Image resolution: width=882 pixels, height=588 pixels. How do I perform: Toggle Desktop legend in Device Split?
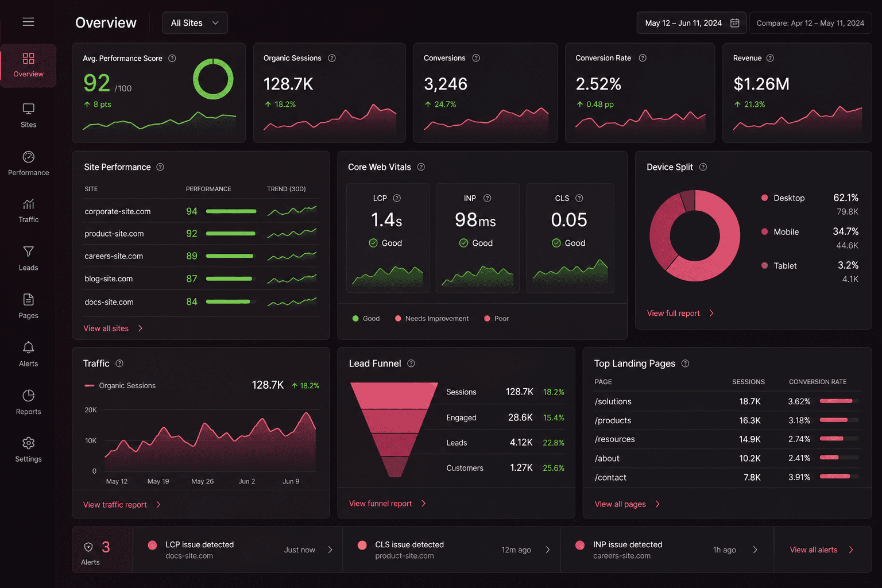point(783,198)
